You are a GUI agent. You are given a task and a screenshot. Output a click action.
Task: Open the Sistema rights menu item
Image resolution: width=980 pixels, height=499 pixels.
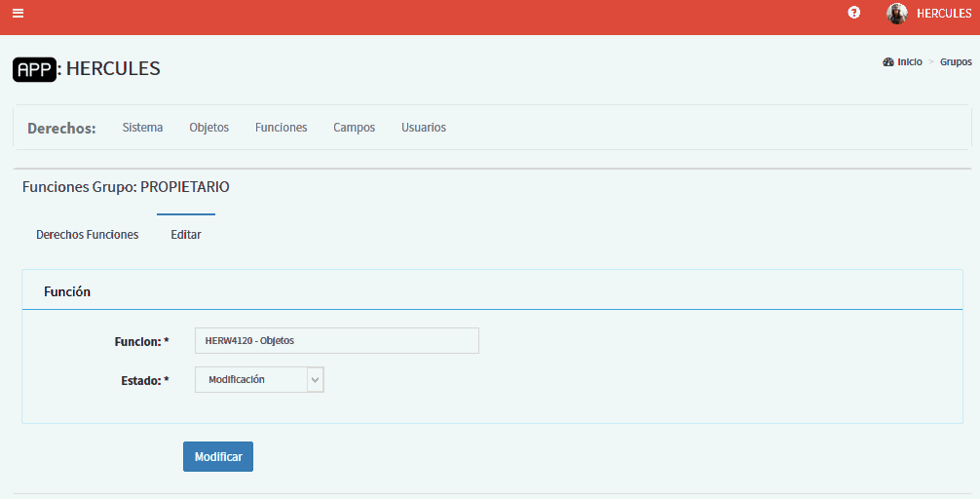(142, 128)
